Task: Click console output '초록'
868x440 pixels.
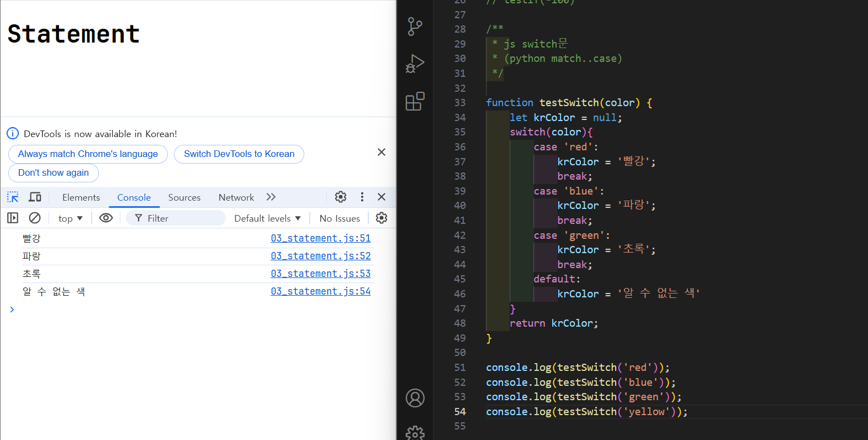Action: pyautogui.click(x=31, y=274)
